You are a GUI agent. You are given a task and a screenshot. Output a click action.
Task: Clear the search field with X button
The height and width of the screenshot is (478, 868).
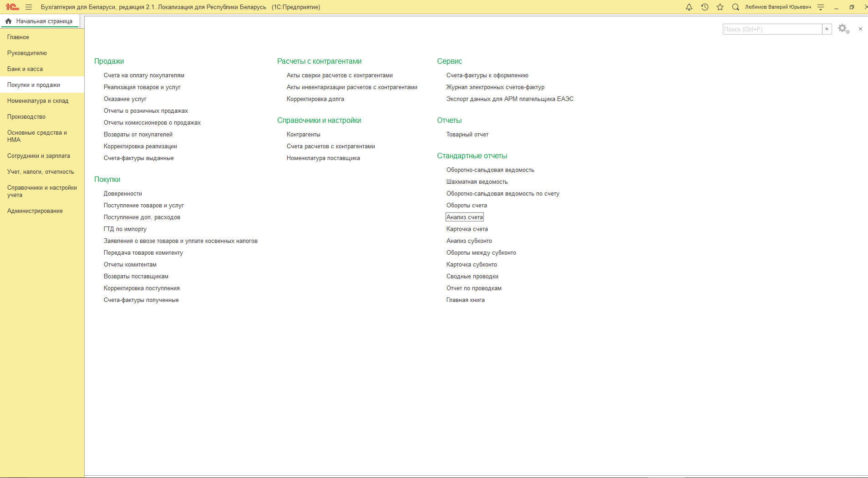click(x=827, y=29)
